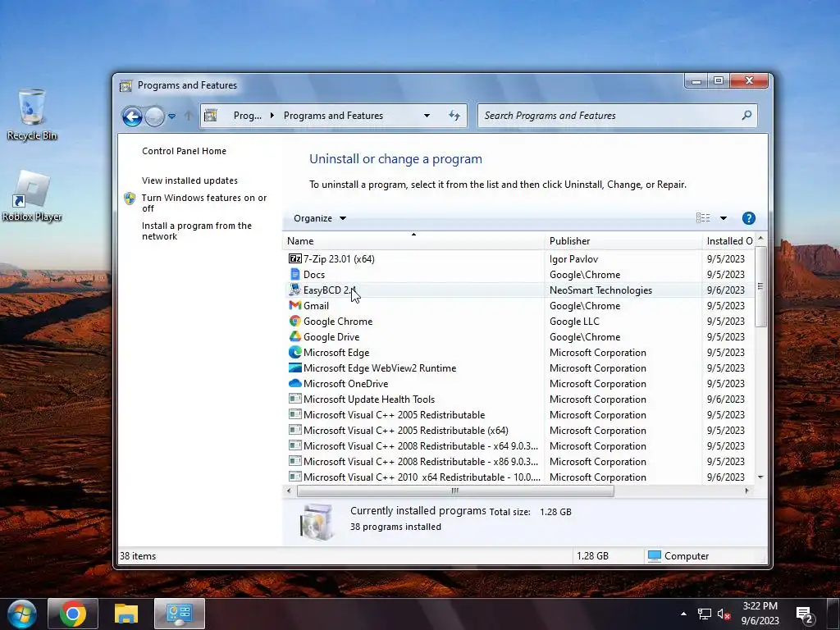Image resolution: width=840 pixels, height=630 pixels.
Task: Open the Recycle Bin desktop icon
Action: click(x=32, y=115)
